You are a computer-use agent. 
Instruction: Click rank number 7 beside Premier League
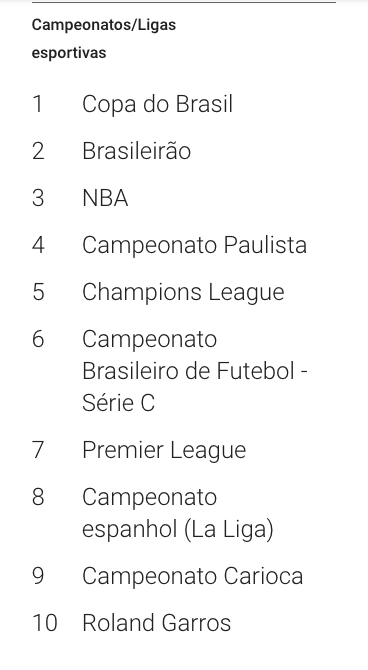click(38, 450)
